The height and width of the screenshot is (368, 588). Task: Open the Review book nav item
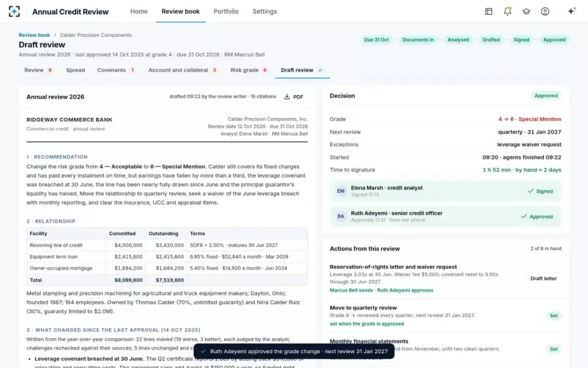[x=181, y=11]
